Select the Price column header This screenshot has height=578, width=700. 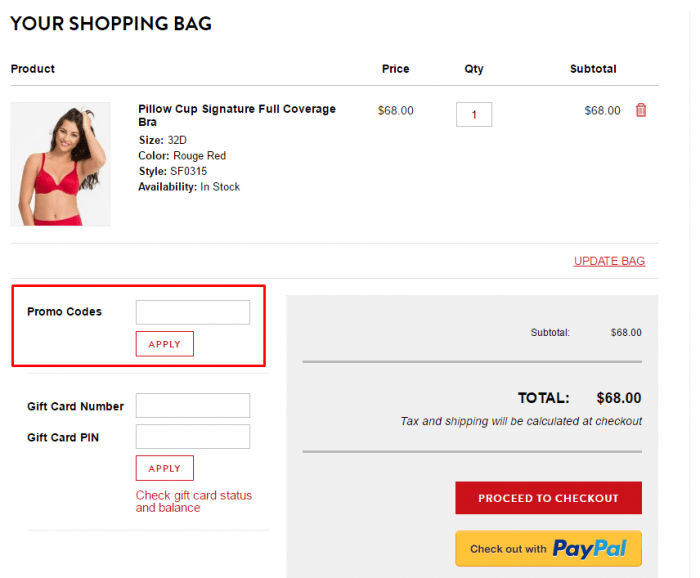click(396, 69)
